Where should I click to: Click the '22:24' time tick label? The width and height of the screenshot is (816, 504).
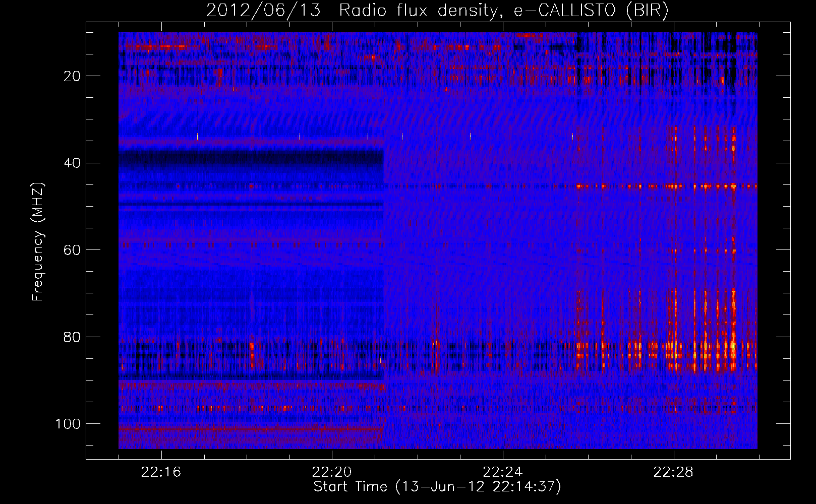click(502, 472)
